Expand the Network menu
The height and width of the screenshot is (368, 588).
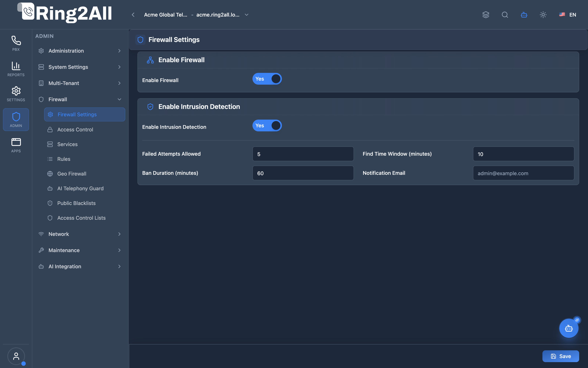[x=80, y=234]
